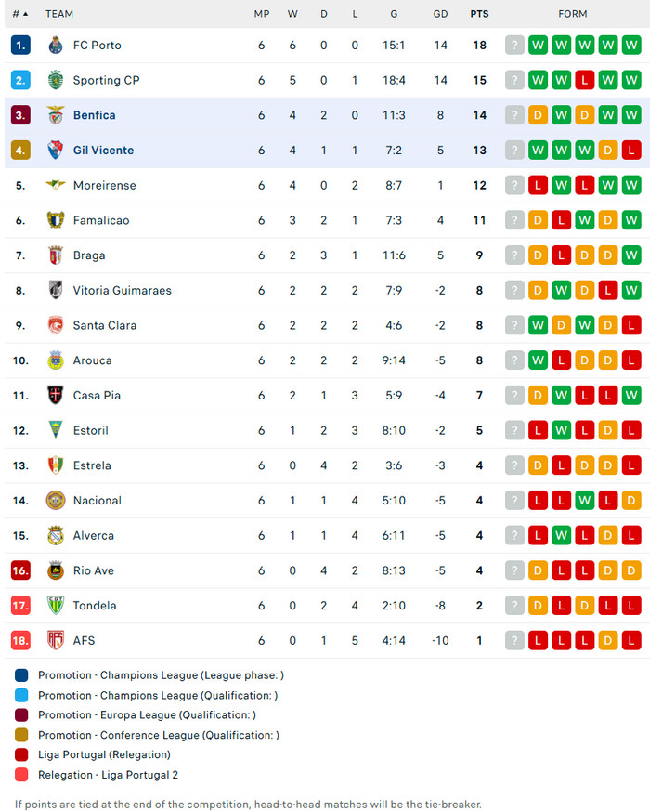Screen dimensions: 650x812
Task: Open the Moreirense team link
Action: coord(105,186)
